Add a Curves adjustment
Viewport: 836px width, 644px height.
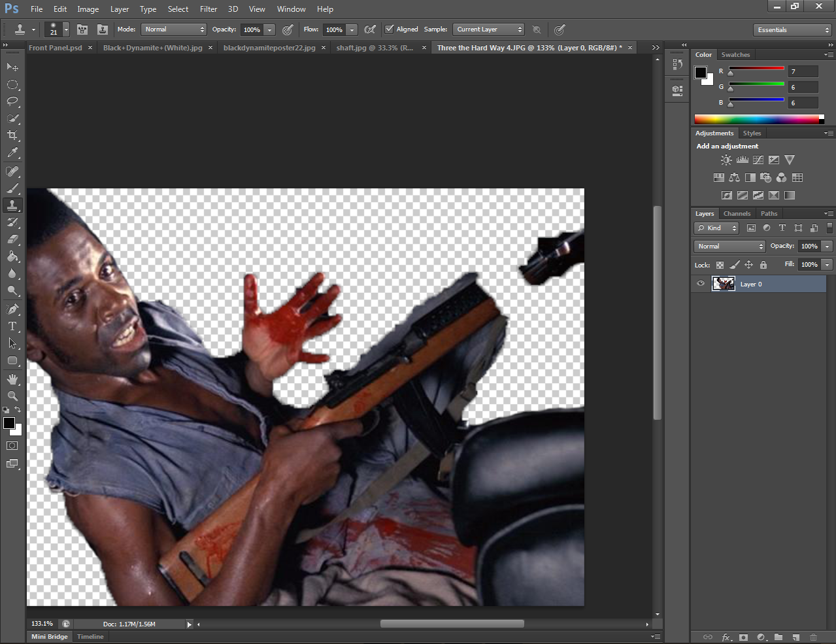click(758, 160)
